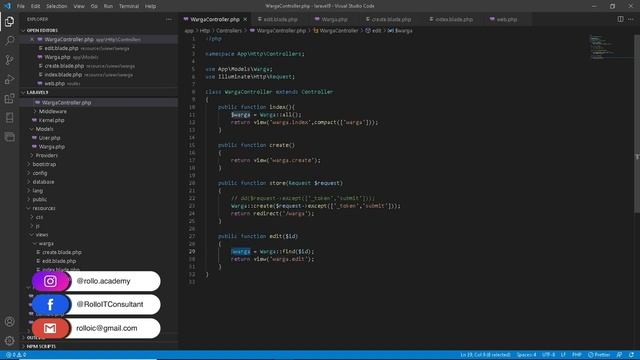The width and height of the screenshot is (640, 360).
Task: Open the Selection menu
Action: pyautogui.click(x=56, y=6)
